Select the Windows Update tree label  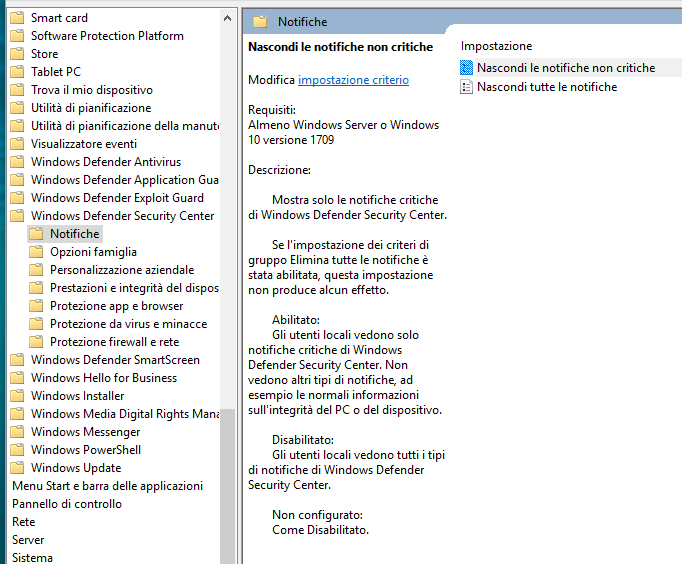(76, 468)
